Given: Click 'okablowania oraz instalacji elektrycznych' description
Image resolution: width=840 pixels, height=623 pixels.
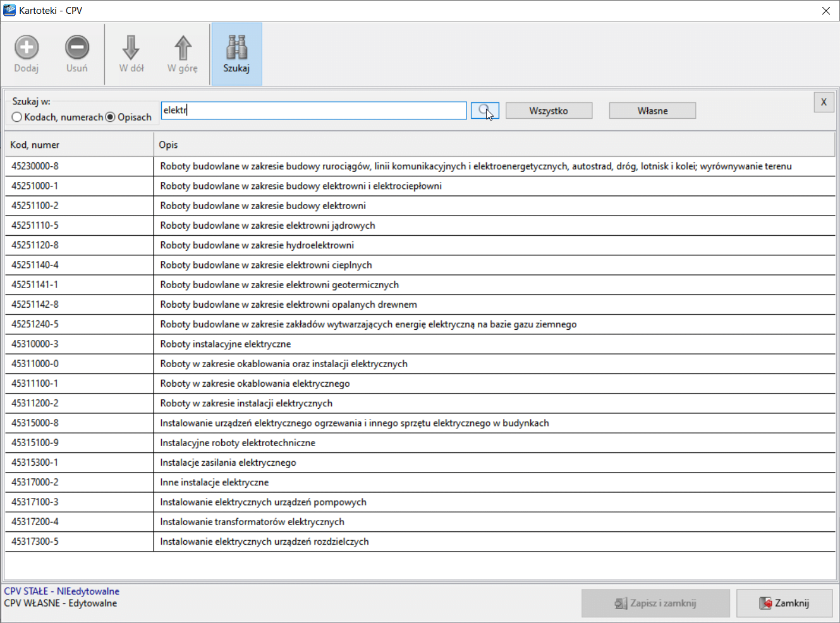Looking at the screenshot, I should (x=494, y=364).
